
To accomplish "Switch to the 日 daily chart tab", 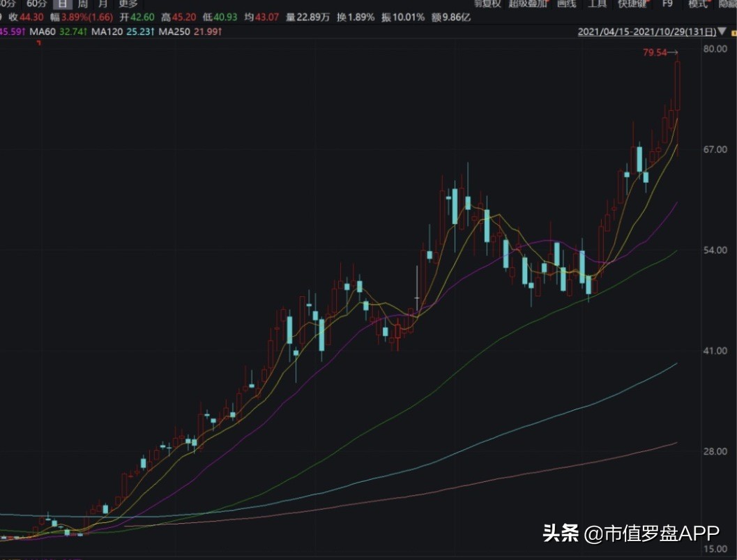I will click(x=62, y=4).
